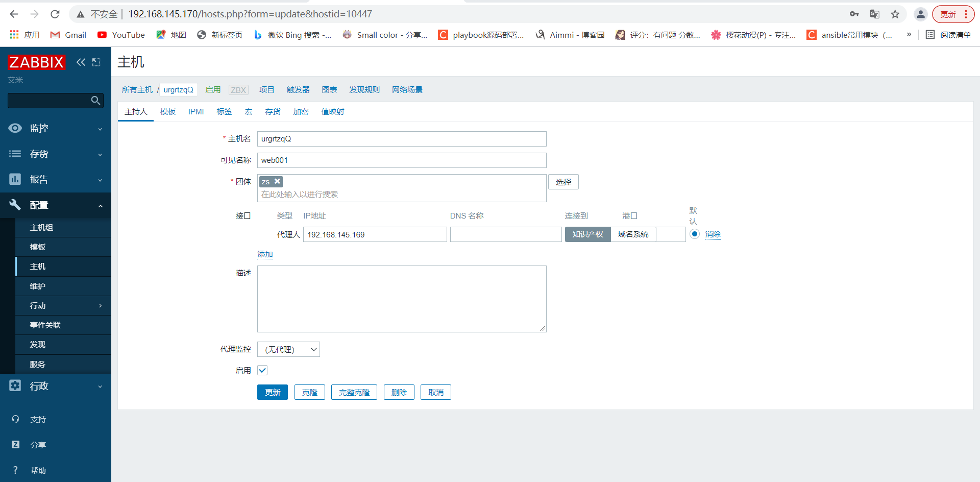This screenshot has height=482, width=980.
Task: Expand the 监控 menu section
Action: (100, 129)
